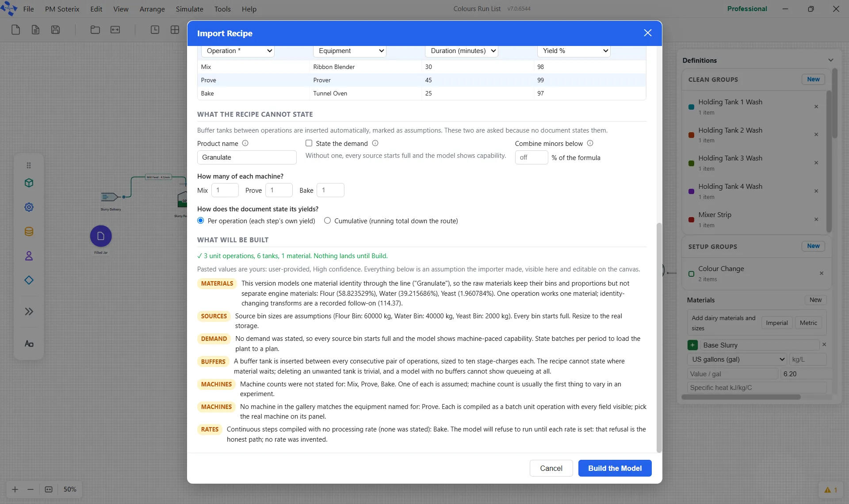Open the Operation column dropdown
Image resolution: width=849 pixels, height=504 pixels.
click(238, 51)
